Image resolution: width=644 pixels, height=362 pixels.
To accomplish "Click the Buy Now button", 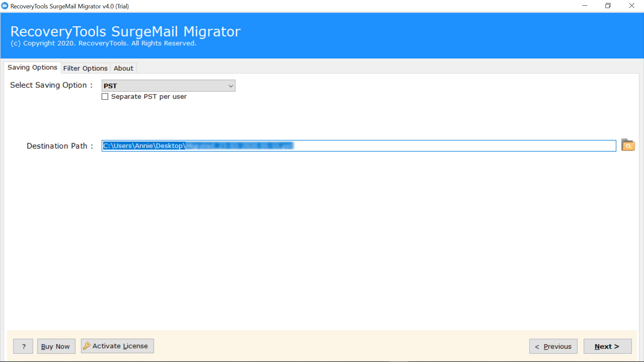I will click(x=54, y=346).
